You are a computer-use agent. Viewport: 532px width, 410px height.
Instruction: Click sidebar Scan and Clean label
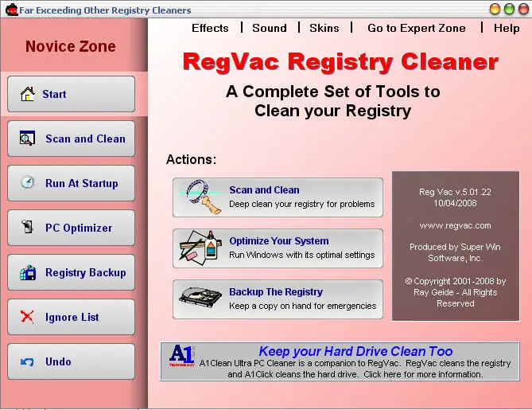coord(86,139)
